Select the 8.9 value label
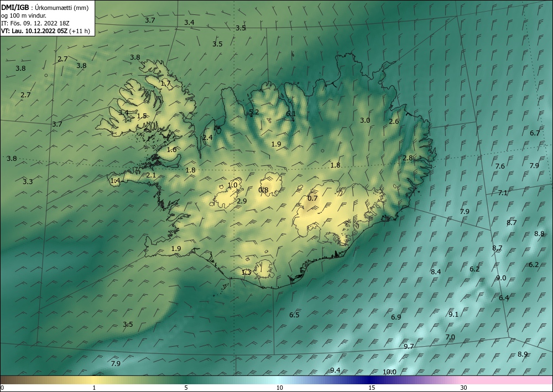Viewport: 553px width, 392px height. pos(523,354)
